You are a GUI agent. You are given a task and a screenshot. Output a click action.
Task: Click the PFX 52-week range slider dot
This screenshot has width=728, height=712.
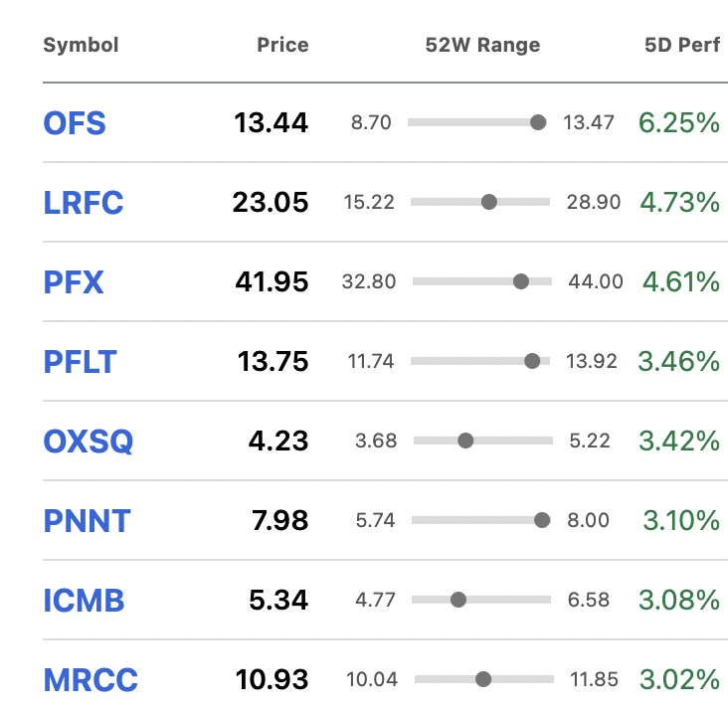point(521,281)
